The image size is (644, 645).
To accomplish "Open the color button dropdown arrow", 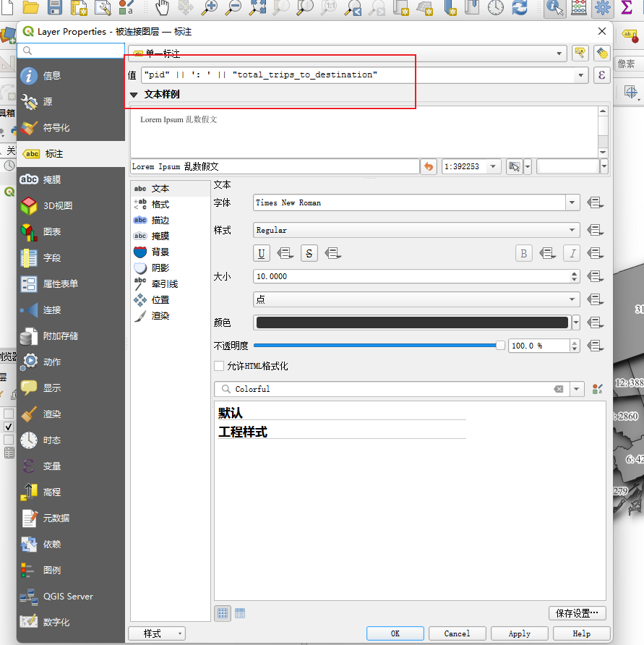I will pyautogui.click(x=576, y=322).
